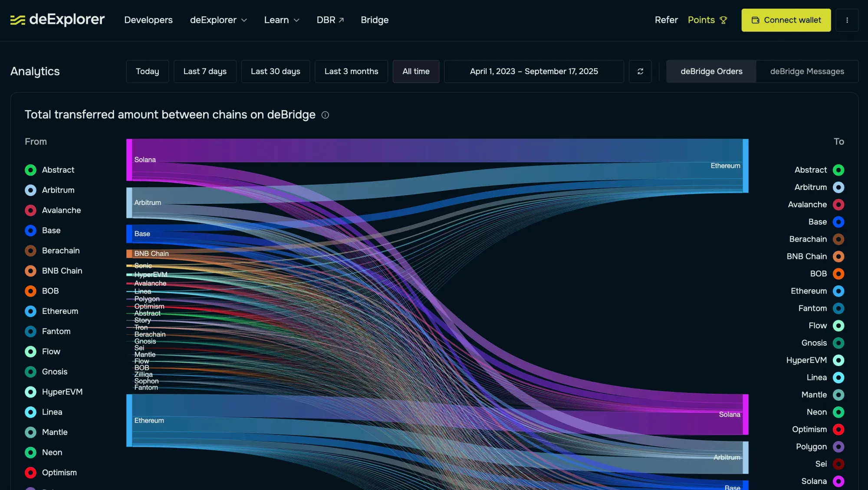
Task: Click the refresh date range icon
Action: pyautogui.click(x=640, y=72)
